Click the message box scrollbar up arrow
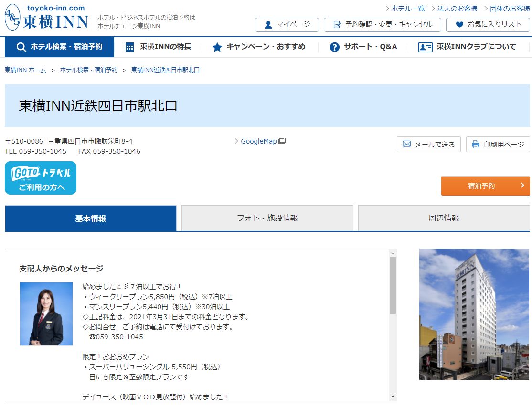 click(393, 253)
